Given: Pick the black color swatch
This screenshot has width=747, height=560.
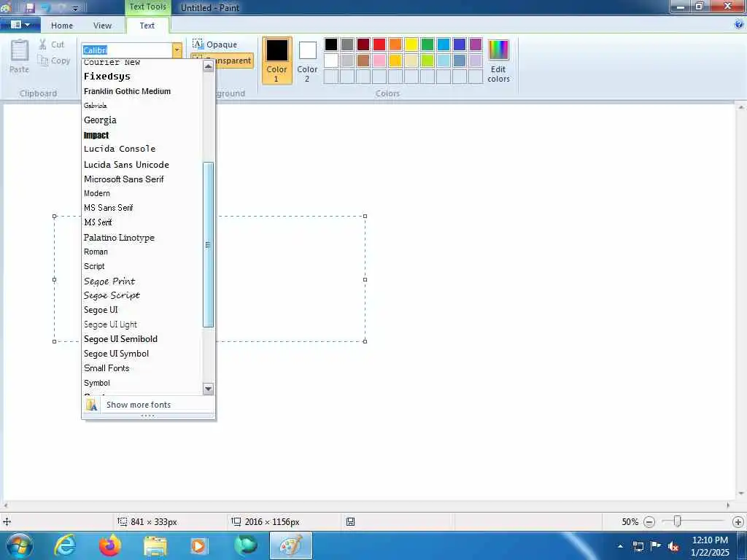Looking at the screenshot, I should 331,44.
